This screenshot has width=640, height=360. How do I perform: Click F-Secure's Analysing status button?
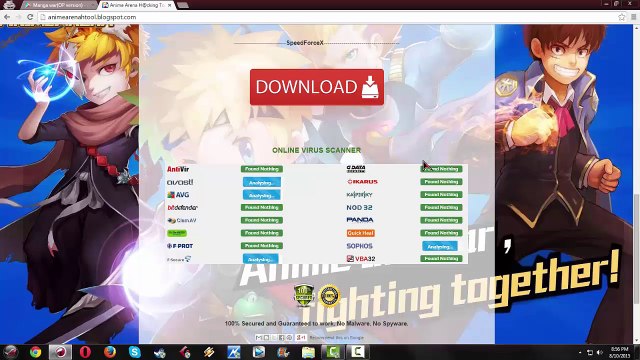click(260, 259)
